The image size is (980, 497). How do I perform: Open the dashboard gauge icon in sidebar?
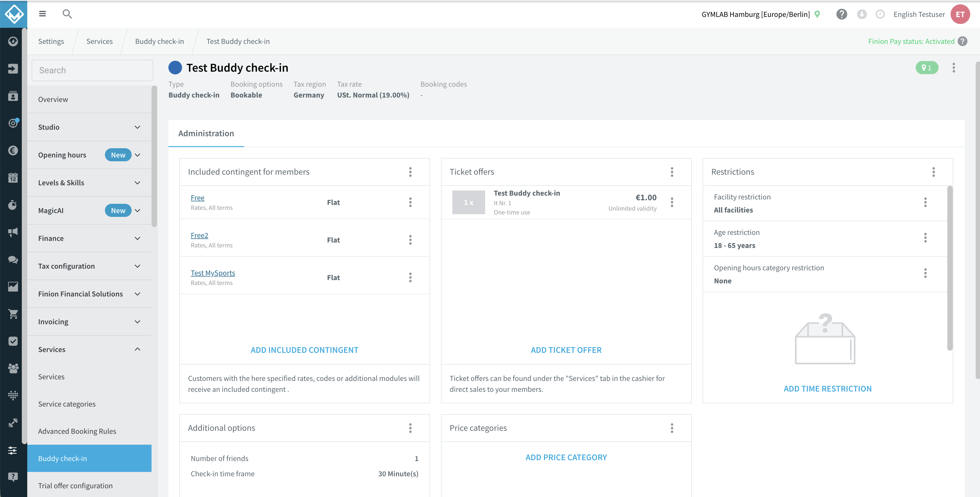[13, 41]
